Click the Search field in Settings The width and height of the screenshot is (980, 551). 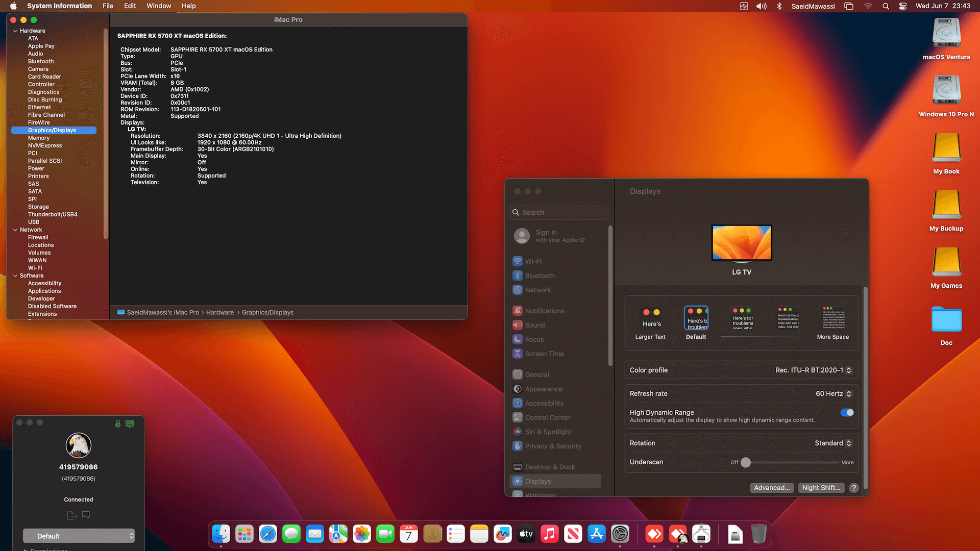[559, 212]
